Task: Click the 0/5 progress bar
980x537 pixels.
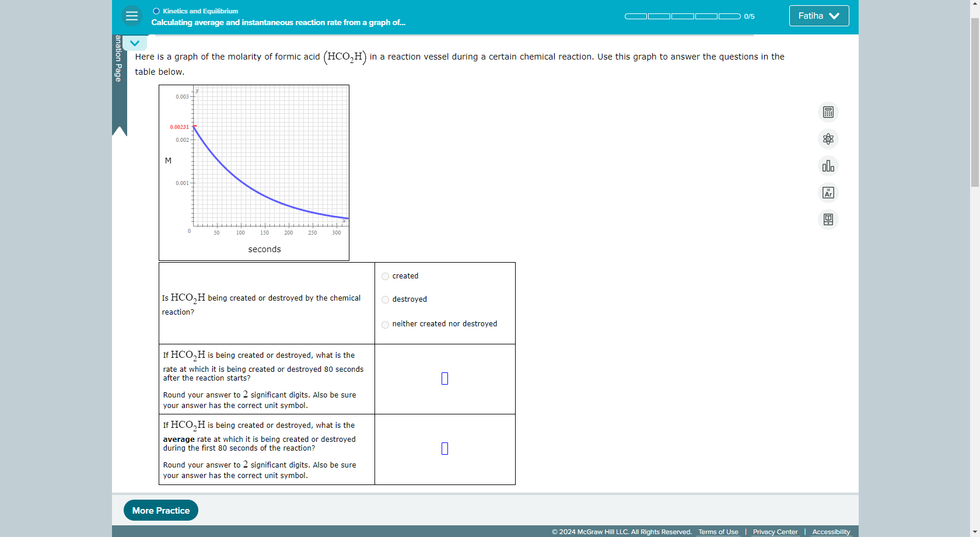Action: tap(682, 16)
